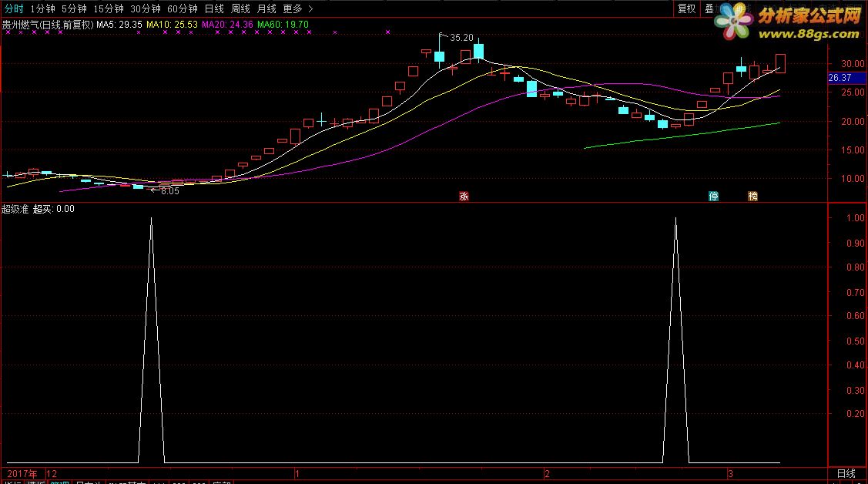
Task: Click the 复权 adjustment button
Action: tap(686, 8)
